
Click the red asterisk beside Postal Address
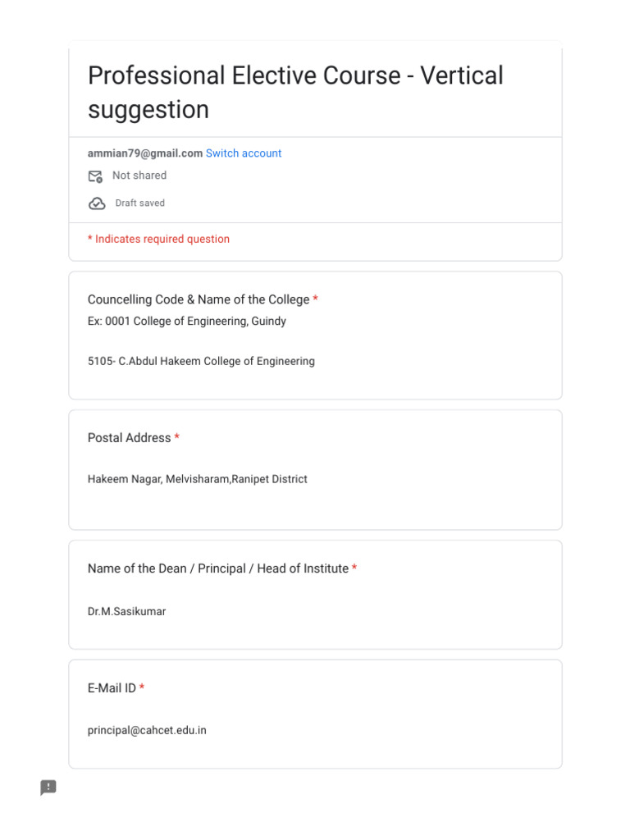pos(176,438)
